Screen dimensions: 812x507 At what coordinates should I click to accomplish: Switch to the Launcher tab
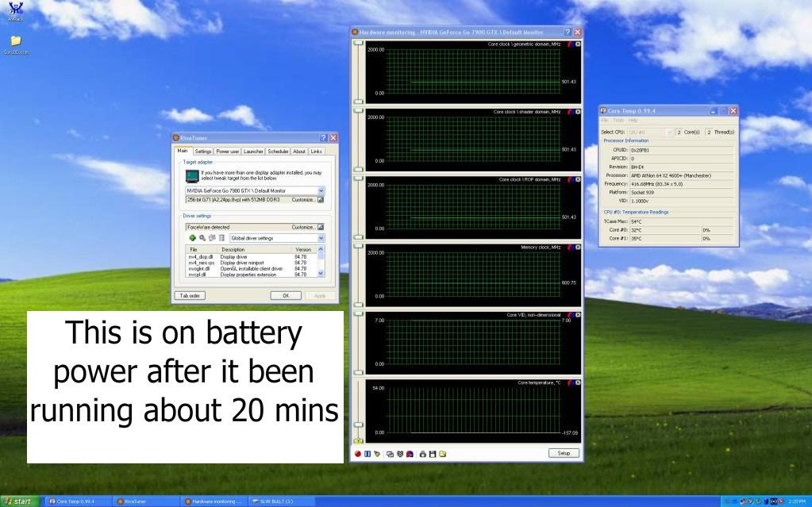[253, 152]
